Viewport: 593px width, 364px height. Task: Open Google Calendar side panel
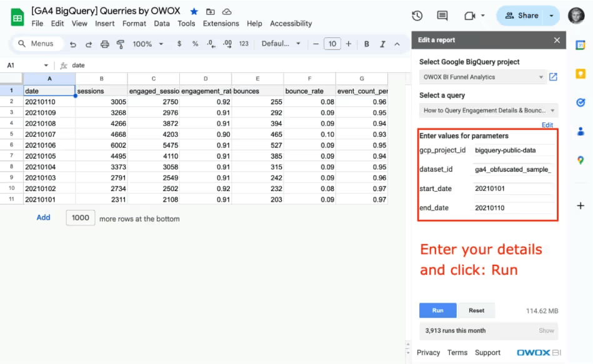click(581, 45)
